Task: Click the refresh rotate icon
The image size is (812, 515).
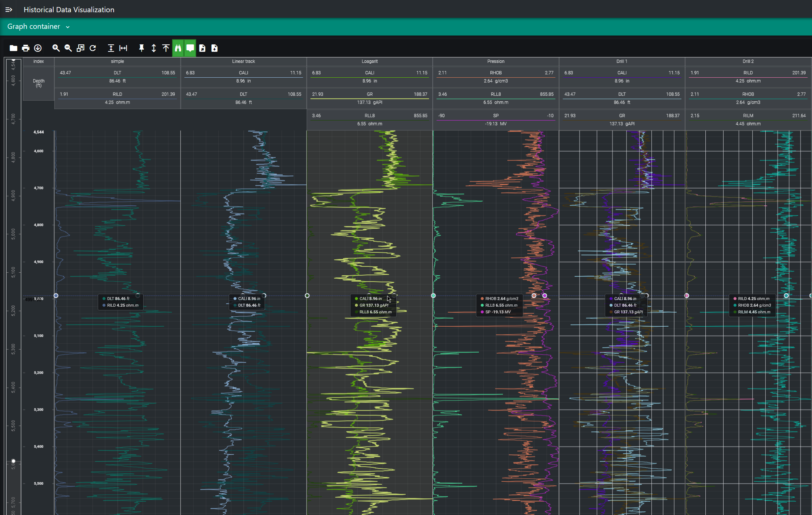Action: (93, 48)
